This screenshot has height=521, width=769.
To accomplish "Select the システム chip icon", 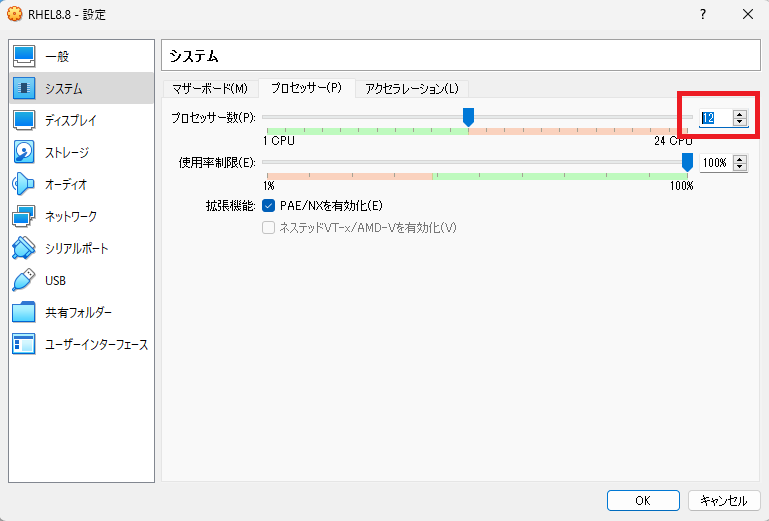I will click(x=24, y=88).
